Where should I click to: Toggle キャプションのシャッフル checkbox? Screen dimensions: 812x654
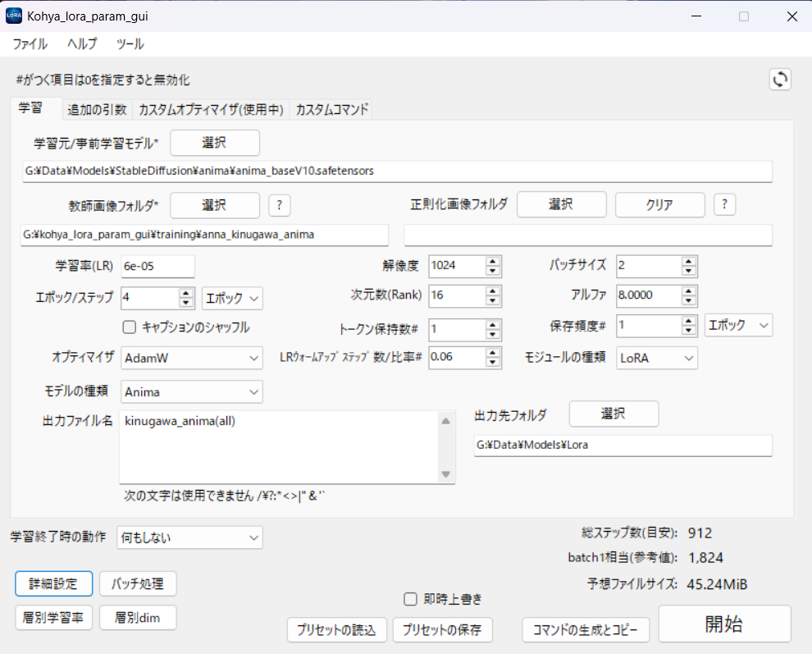130,327
